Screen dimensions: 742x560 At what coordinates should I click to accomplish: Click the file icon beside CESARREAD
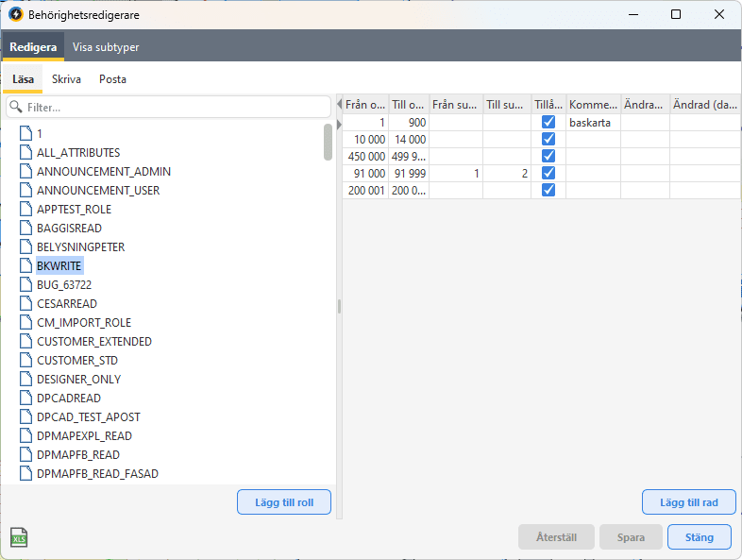click(x=26, y=303)
